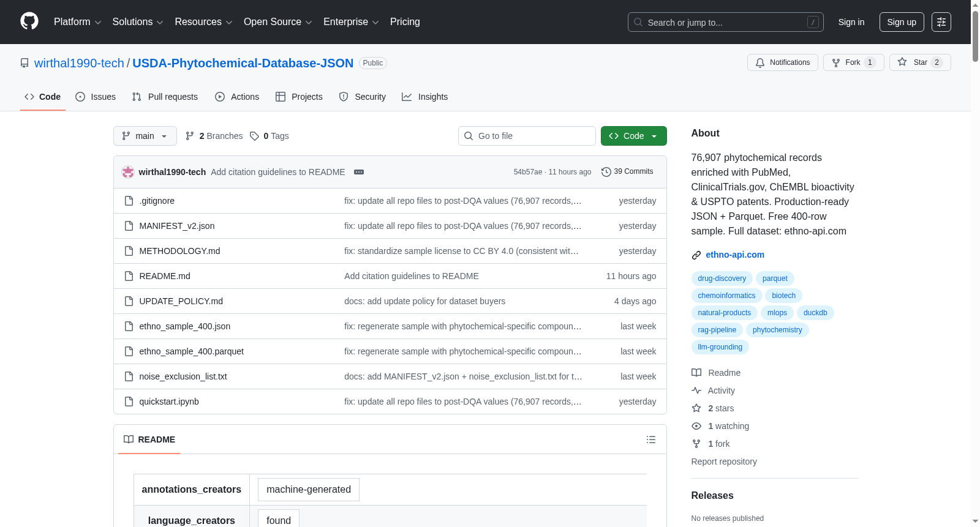The image size is (980, 527).
Task: Switch to the Pull requests tab
Action: [165, 97]
